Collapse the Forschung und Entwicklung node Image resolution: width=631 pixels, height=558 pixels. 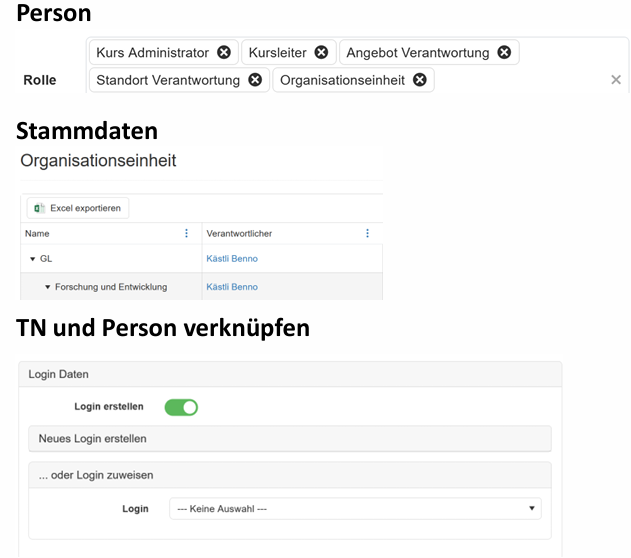[47, 287]
